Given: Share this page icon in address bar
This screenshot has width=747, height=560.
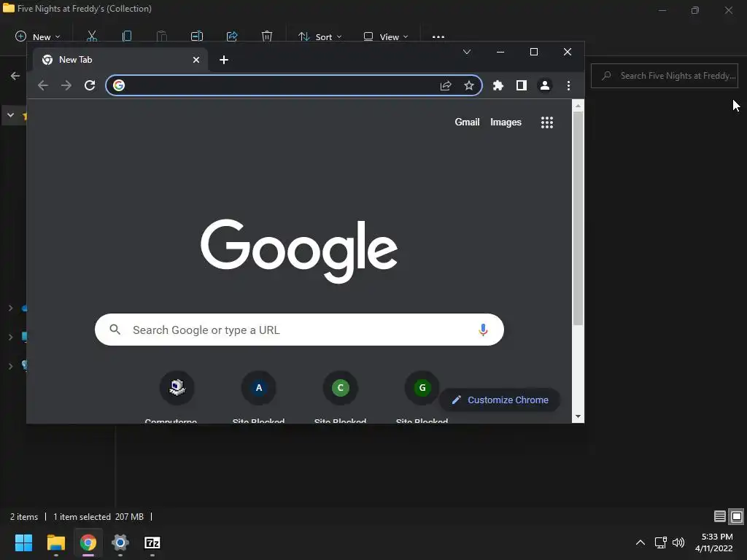Looking at the screenshot, I should tap(446, 85).
